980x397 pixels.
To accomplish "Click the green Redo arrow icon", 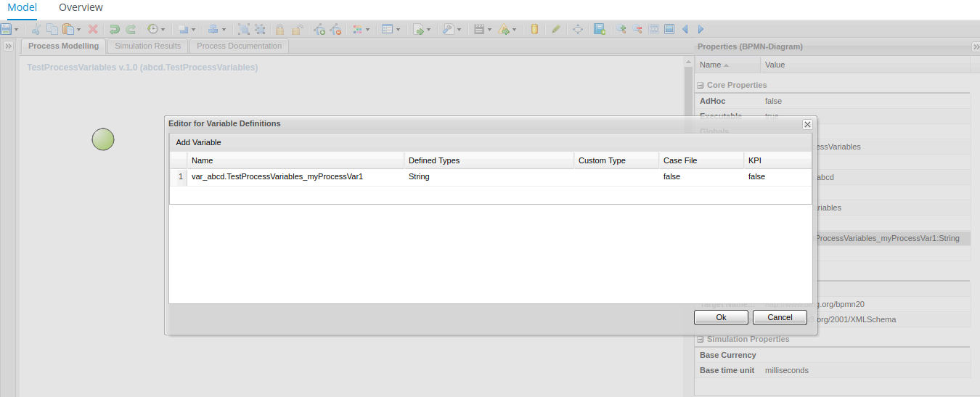I will [131, 29].
